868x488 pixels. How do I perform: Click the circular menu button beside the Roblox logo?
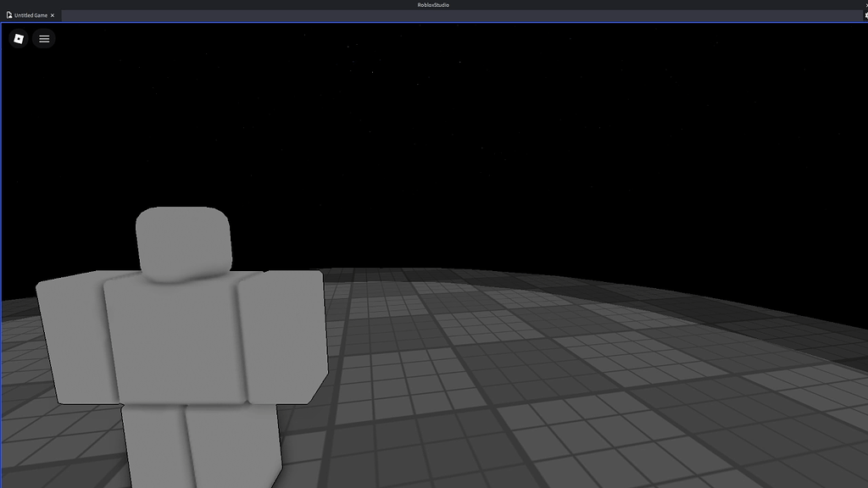(x=43, y=38)
